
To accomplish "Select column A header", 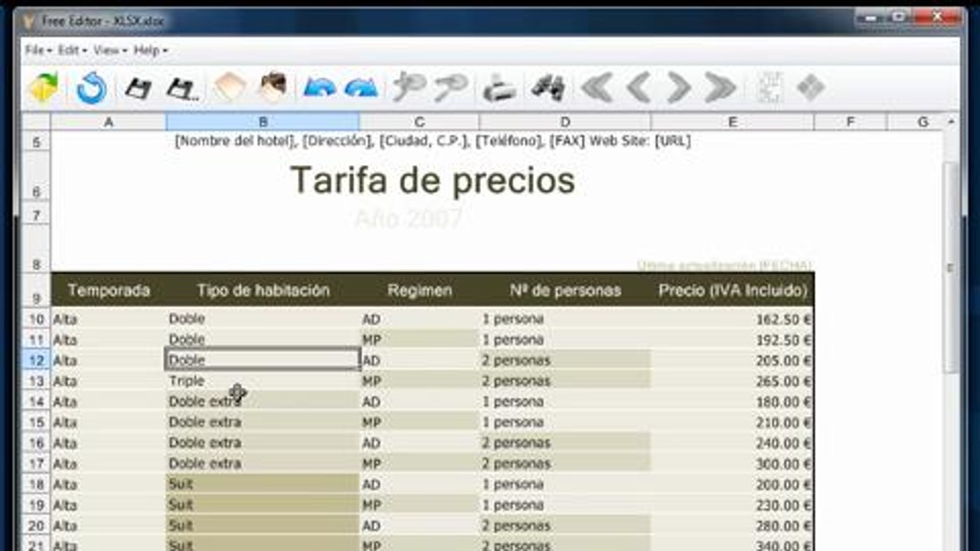I will [108, 122].
